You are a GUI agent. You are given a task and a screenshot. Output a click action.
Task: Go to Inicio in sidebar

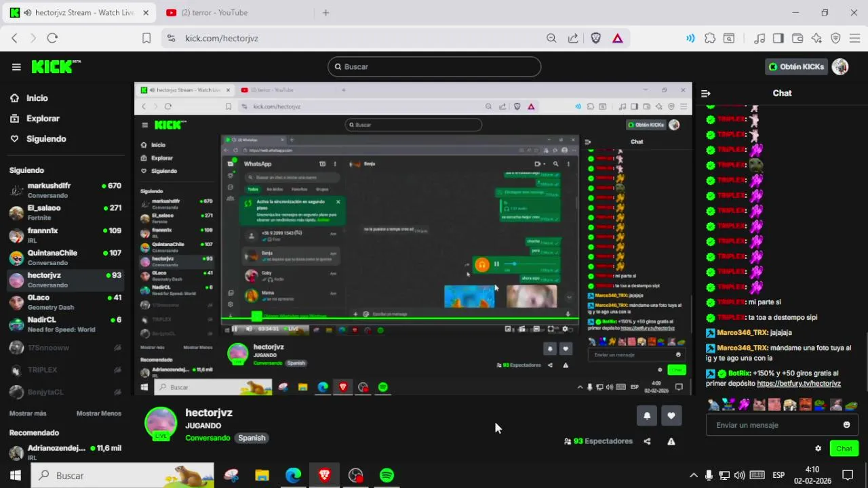[x=37, y=98]
